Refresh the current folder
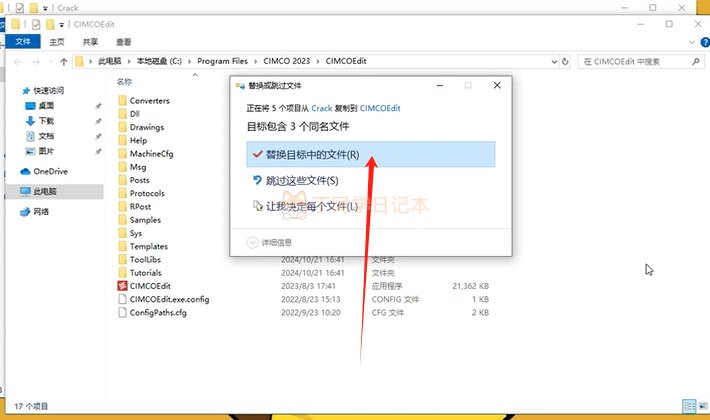Image resolution: width=710 pixels, height=420 pixels. [x=565, y=62]
